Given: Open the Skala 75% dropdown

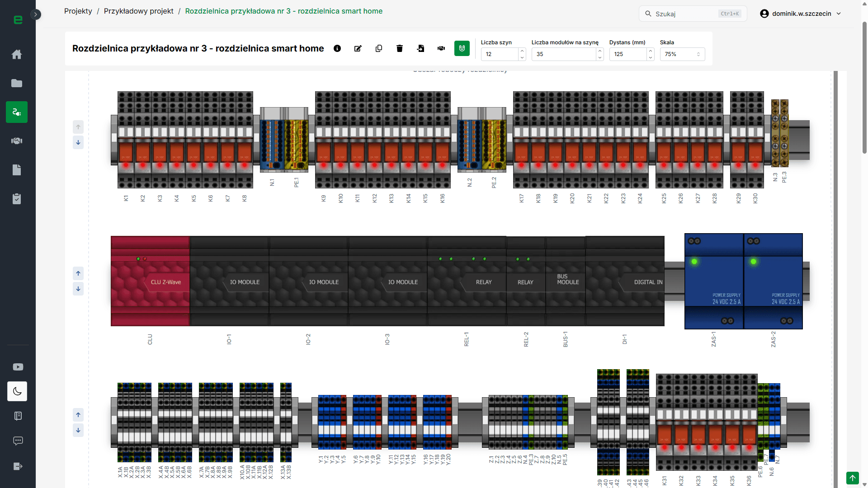Looking at the screenshot, I should tap(682, 54).
